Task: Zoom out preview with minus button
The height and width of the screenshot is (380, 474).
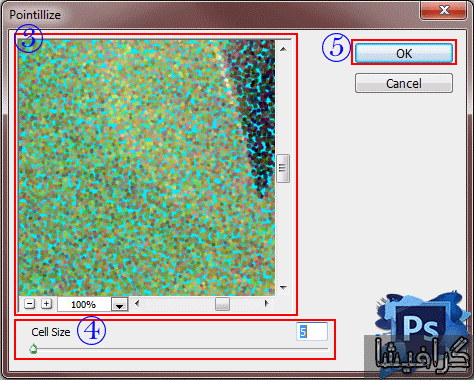Action: (30, 304)
